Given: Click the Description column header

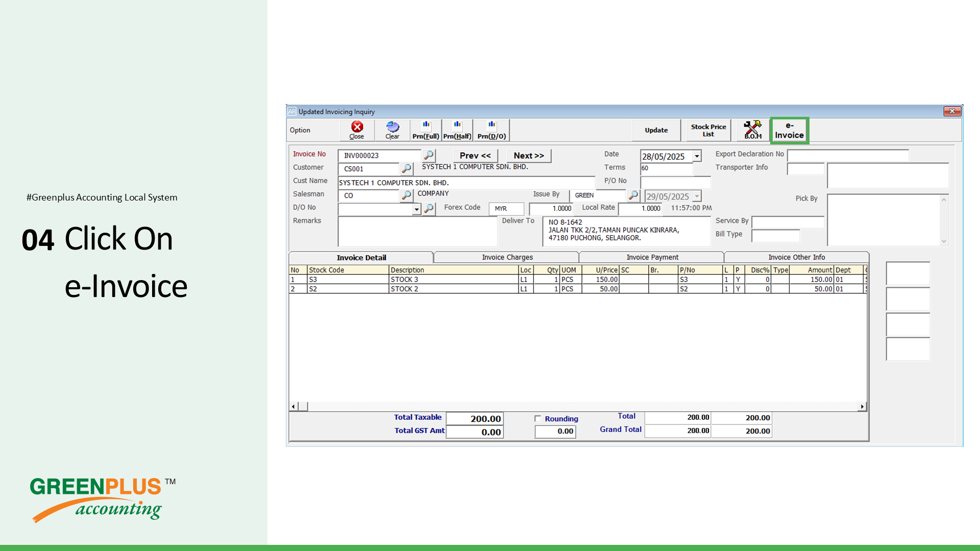Looking at the screenshot, I should [x=453, y=270].
